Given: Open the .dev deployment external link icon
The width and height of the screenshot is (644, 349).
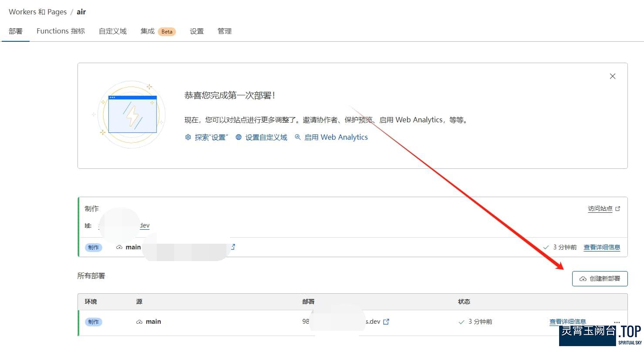Looking at the screenshot, I should pyautogui.click(x=386, y=322).
